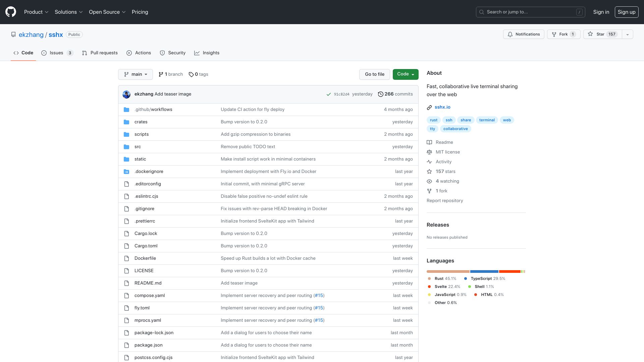Click the repository icon before ekzhang
The image size is (644, 362).
(x=13, y=35)
